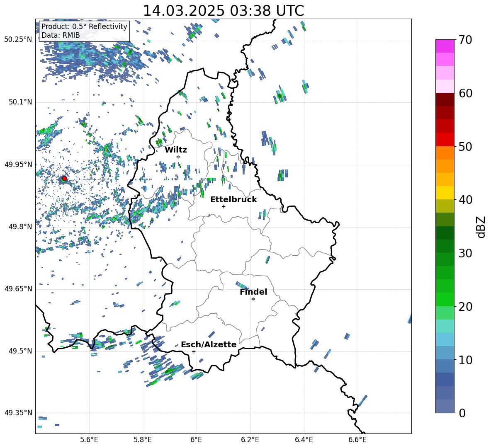Click the Esch/Alzette station cross marker
Screen dimensions: 491x448
point(194,351)
